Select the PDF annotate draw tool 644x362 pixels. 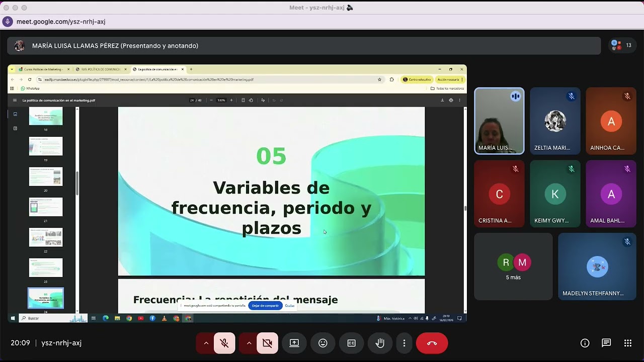coord(263,100)
